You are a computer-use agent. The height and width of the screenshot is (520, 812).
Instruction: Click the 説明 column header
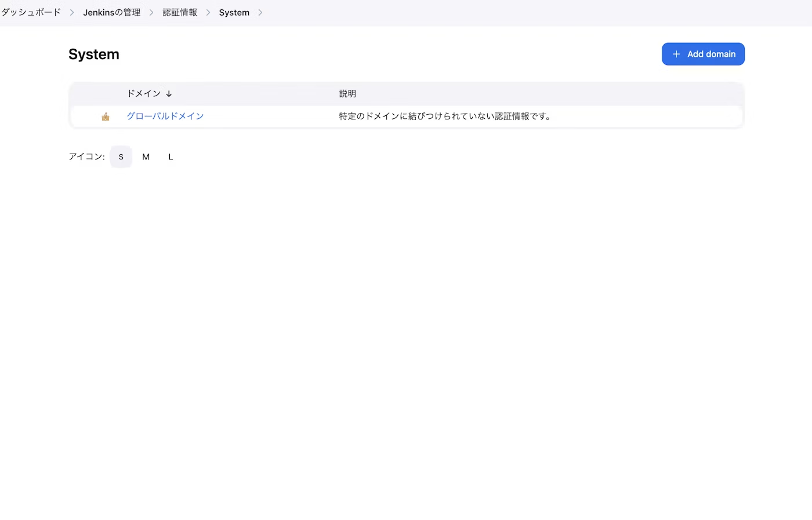coord(347,93)
